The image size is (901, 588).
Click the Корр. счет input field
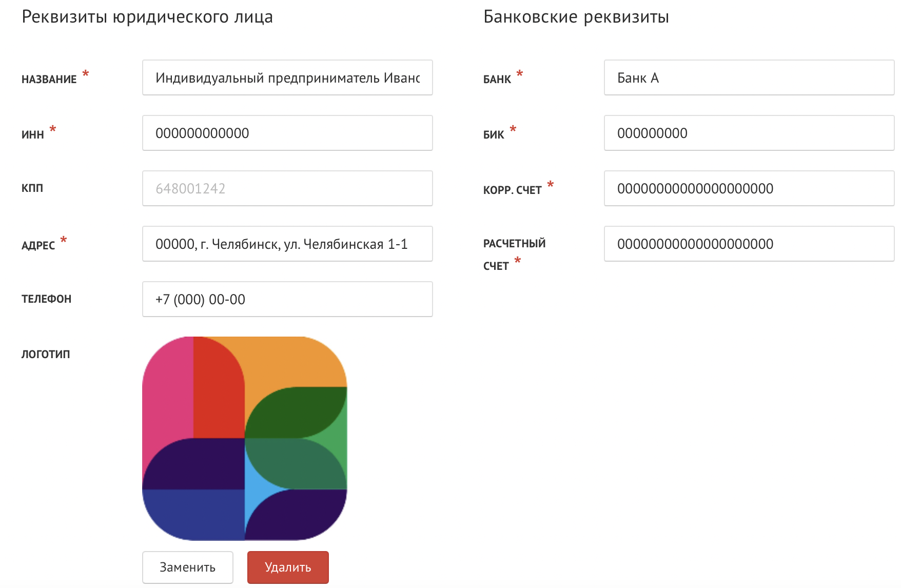click(749, 188)
